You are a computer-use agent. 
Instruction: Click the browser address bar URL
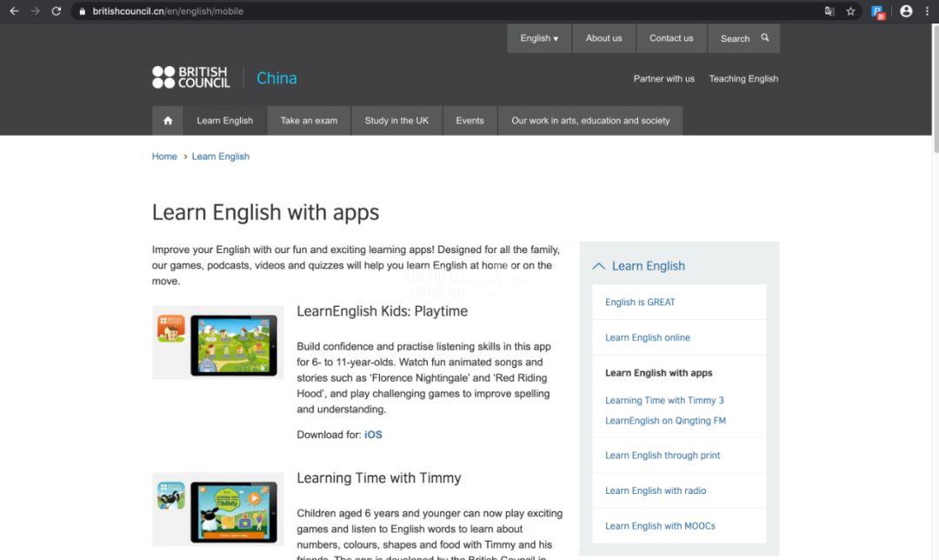169,11
